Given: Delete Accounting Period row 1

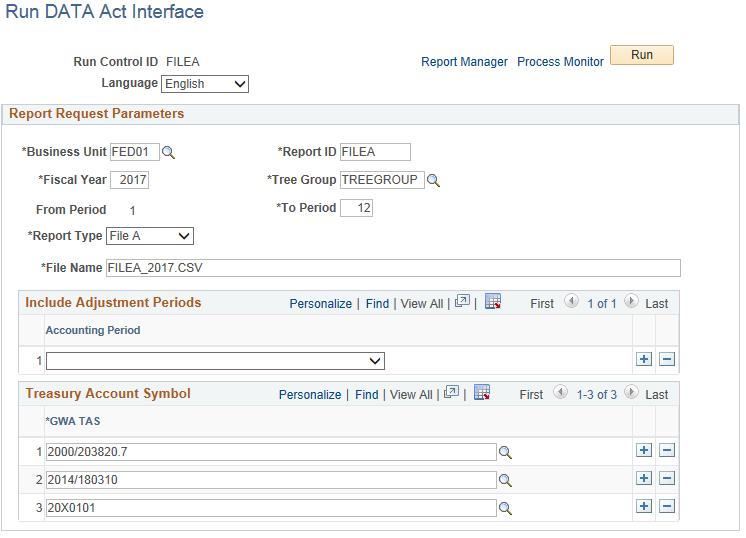Looking at the screenshot, I should coord(667,359).
